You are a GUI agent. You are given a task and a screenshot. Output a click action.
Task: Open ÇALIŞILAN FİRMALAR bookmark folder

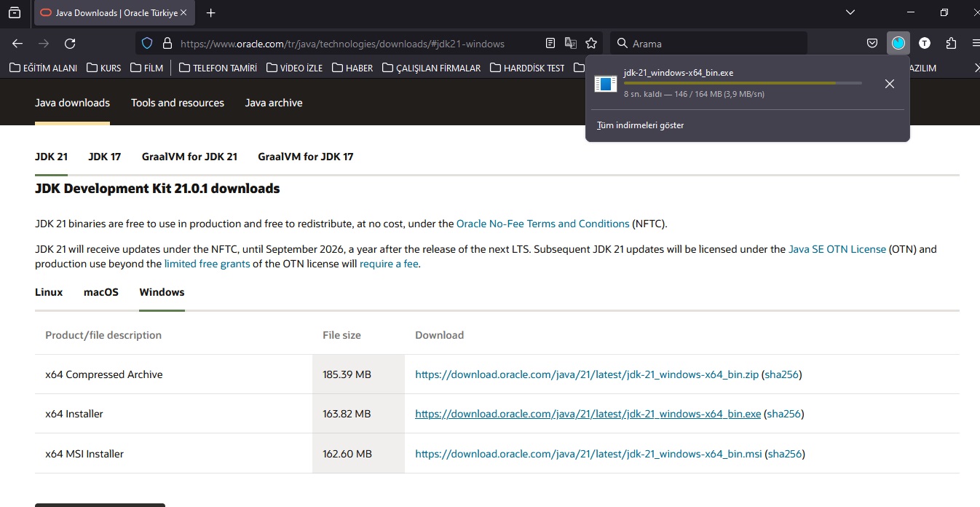pos(430,68)
